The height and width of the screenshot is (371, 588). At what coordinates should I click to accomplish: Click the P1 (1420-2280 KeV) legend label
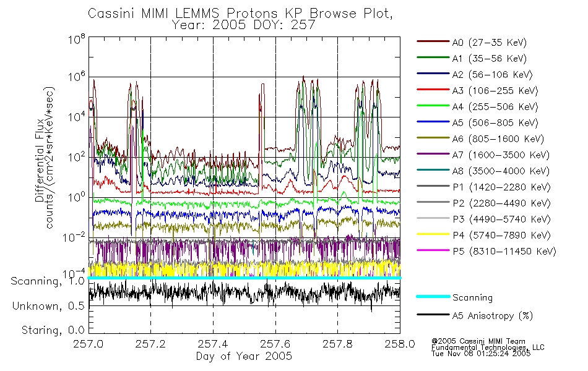[x=501, y=187]
